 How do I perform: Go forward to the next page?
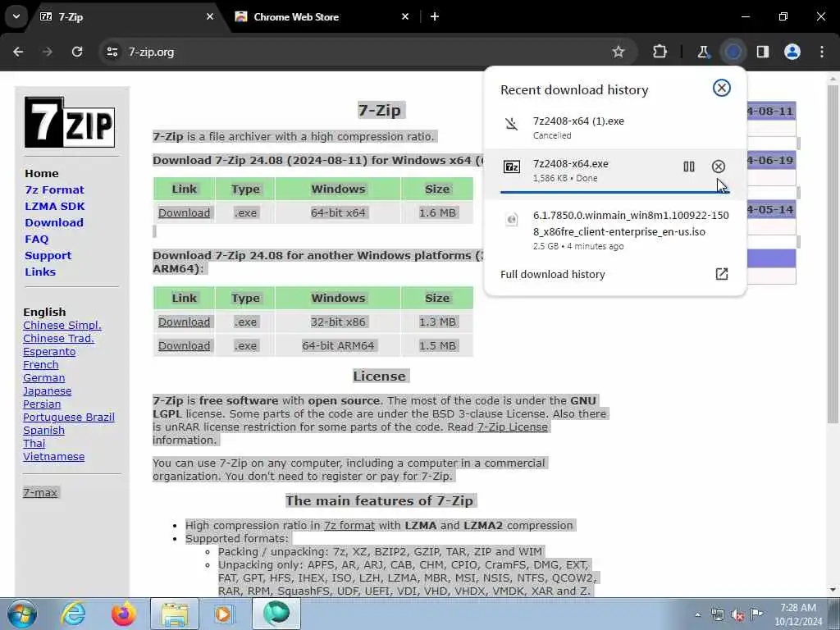click(x=48, y=52)
